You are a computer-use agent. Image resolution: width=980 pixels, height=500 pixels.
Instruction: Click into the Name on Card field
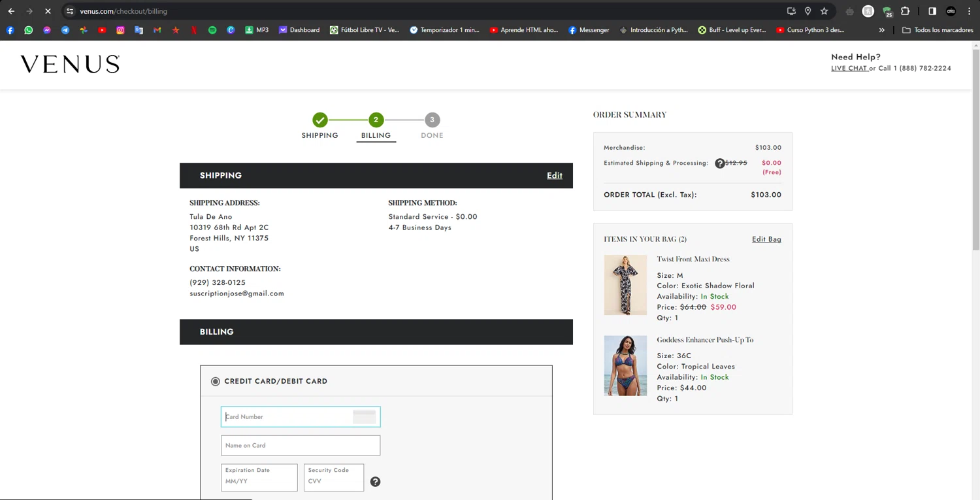(x=301, y=446)
